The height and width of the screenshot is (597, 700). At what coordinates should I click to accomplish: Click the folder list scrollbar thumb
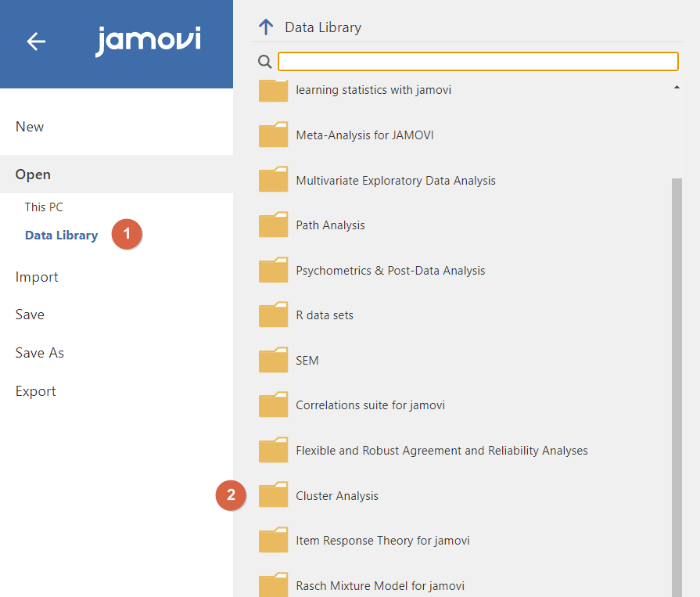[677, 387]
